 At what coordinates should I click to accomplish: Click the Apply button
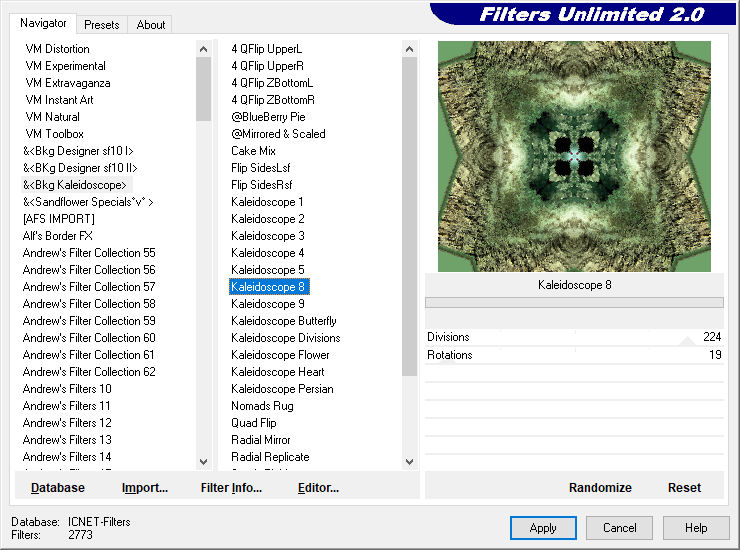tap(543, 527)
